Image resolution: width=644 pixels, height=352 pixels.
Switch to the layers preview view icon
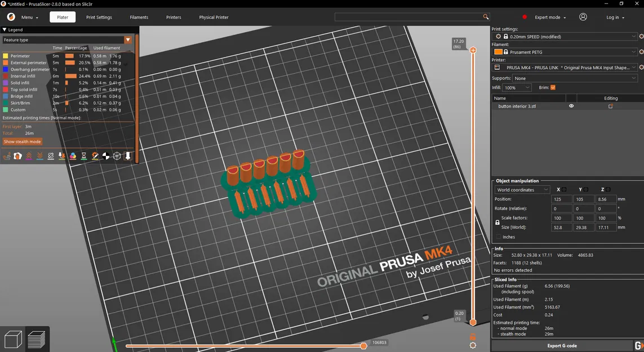pyautogui.click(x=37, y=340)
